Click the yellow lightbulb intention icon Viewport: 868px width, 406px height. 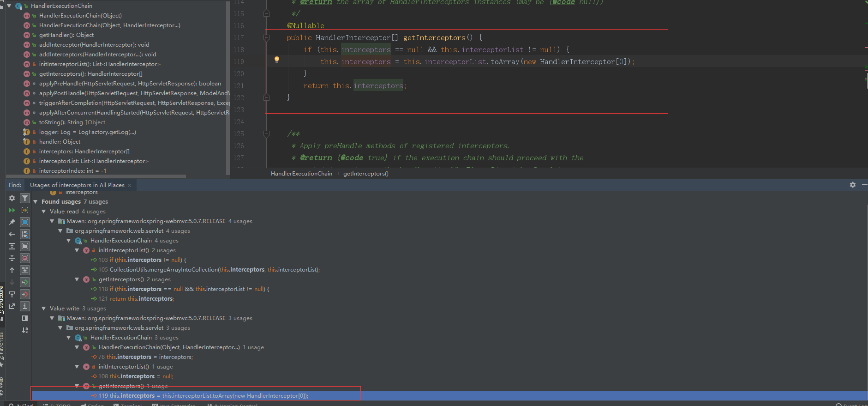coord(277,60)
